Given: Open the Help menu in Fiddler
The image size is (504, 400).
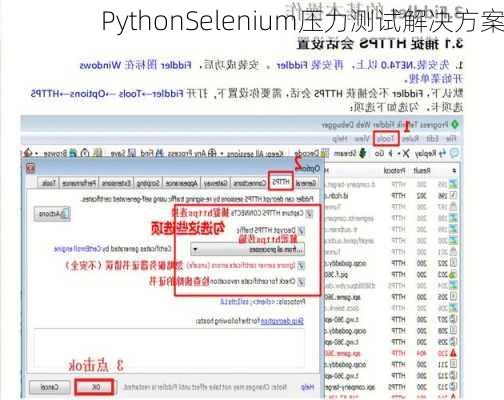Looking at the screenshot, I should click(340, 139).
